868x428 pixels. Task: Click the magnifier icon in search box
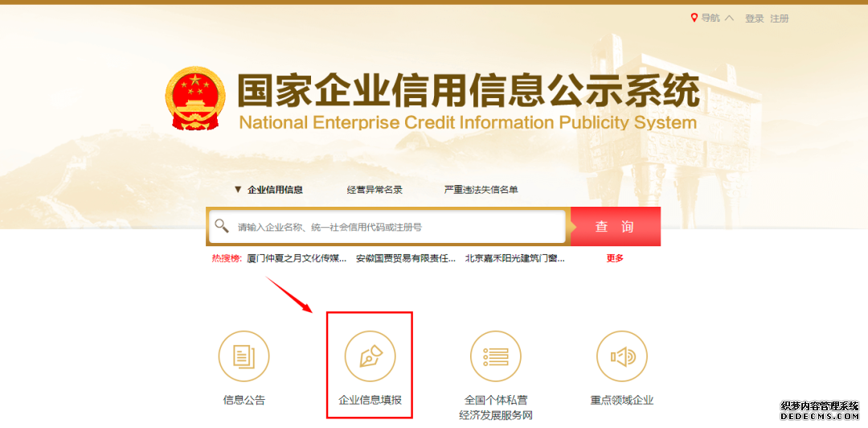[x=222, y=225]
